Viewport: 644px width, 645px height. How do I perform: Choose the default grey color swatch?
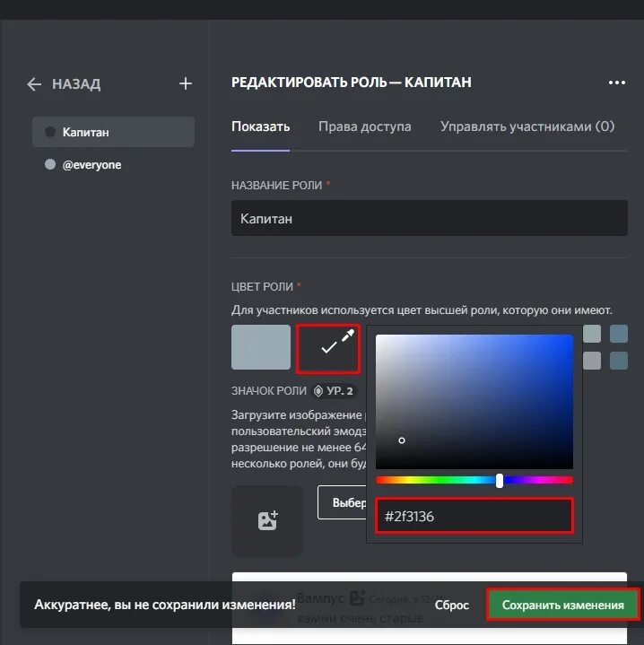(x=261, y=347)
